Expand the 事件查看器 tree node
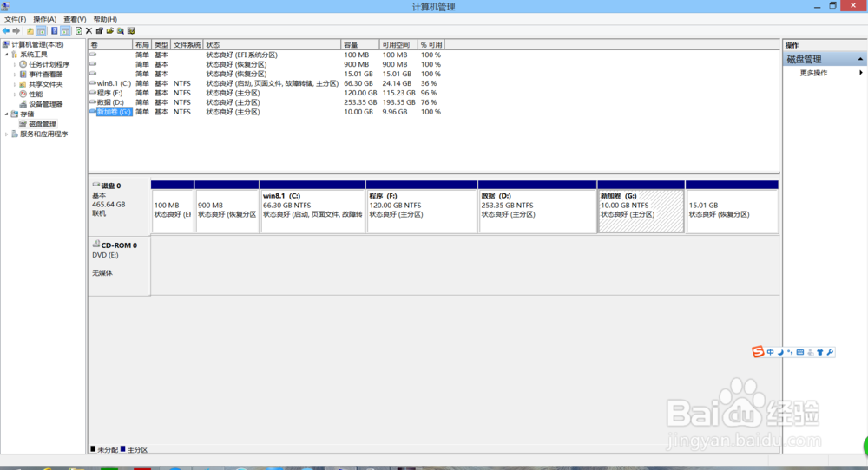The image size is (868, 470). point(15,74)
